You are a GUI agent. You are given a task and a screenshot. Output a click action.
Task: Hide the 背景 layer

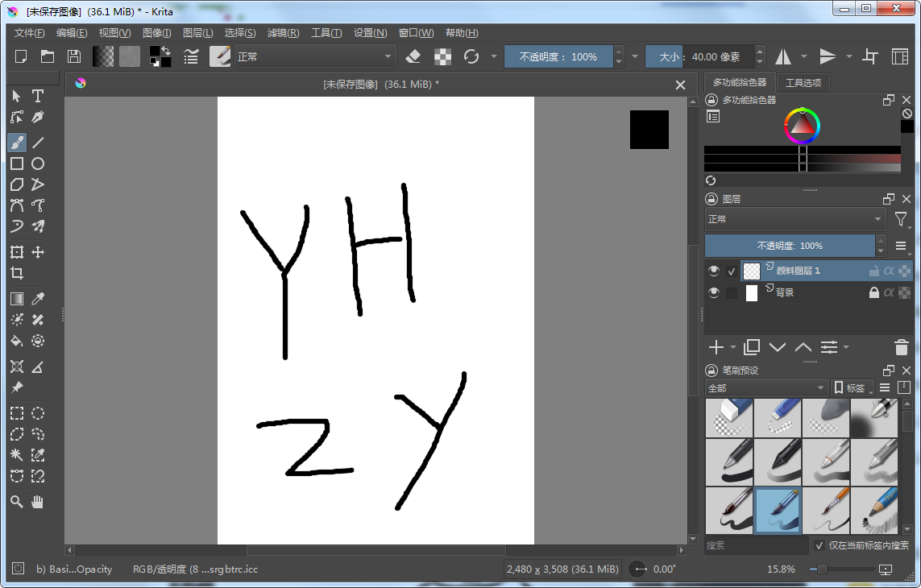click(x=713, y=292)
